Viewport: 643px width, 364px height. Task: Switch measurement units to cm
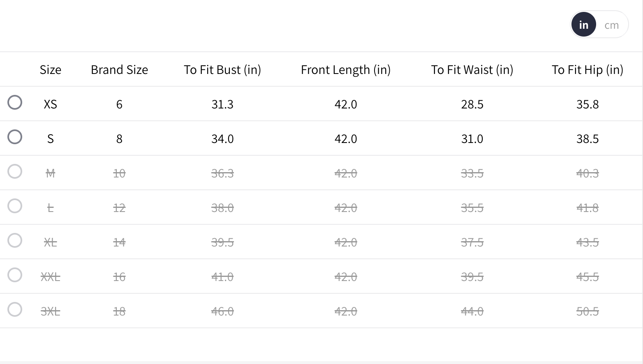point(611,25)
